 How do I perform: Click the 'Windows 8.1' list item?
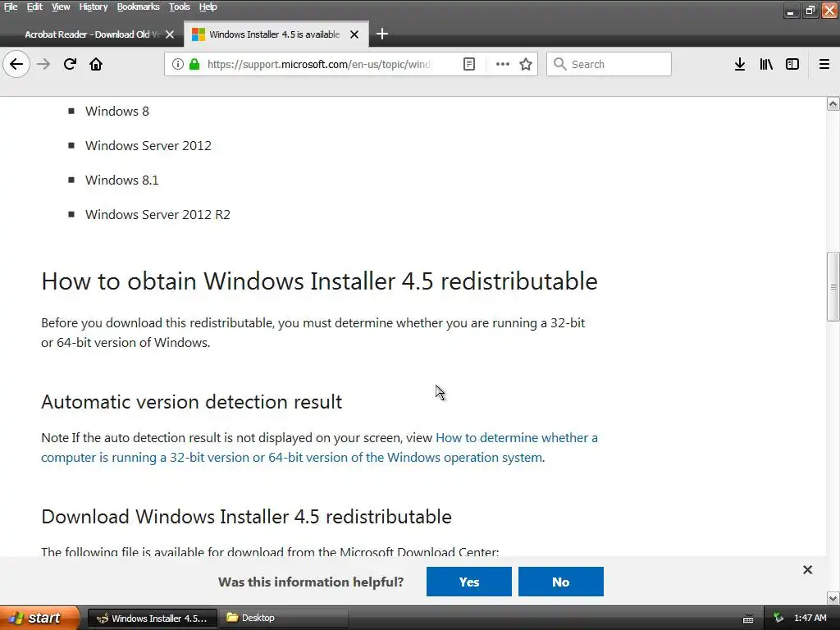point(122,180)
